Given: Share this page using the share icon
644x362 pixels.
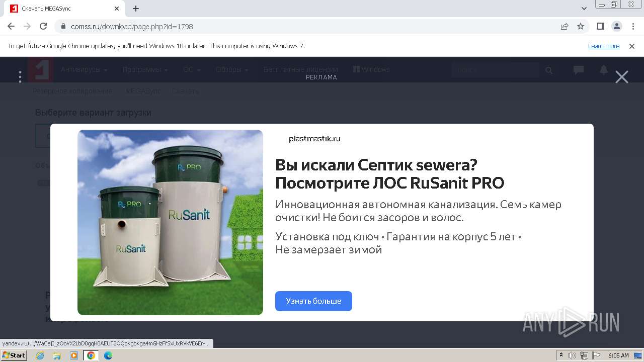Looking at the screenshot, I should coord(565,26).
